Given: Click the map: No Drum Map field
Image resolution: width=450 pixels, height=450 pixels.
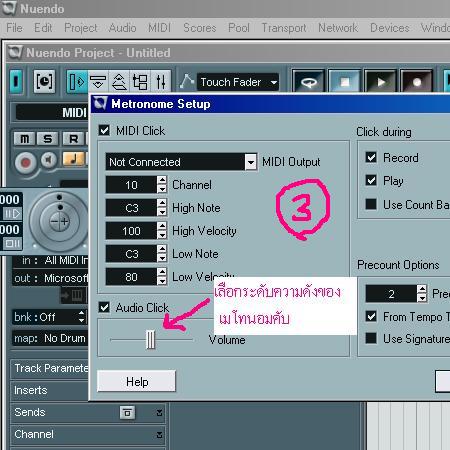Looking at the screenshot, I should [50, 338].
